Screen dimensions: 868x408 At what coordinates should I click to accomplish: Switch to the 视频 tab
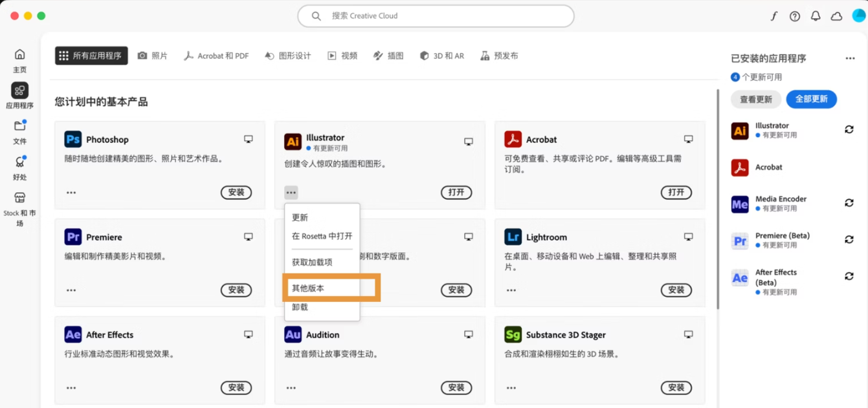(x=342, y=56)
